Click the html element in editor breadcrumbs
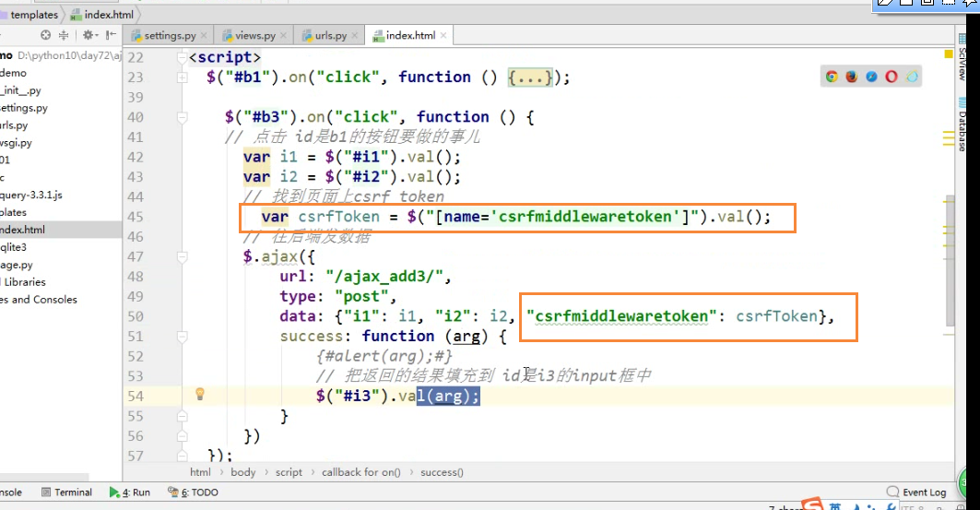This screenshot has width=980, height=510. pyautogui.click(x=200, y=472)
